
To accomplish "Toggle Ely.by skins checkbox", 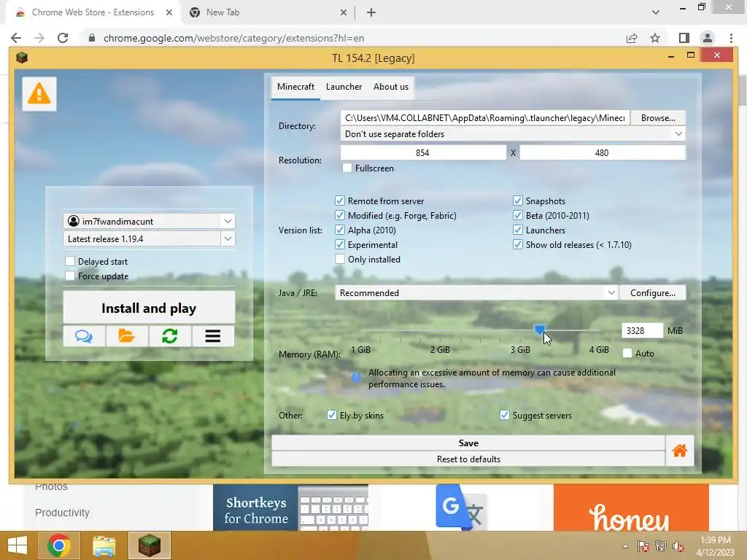I will point(332,415).
